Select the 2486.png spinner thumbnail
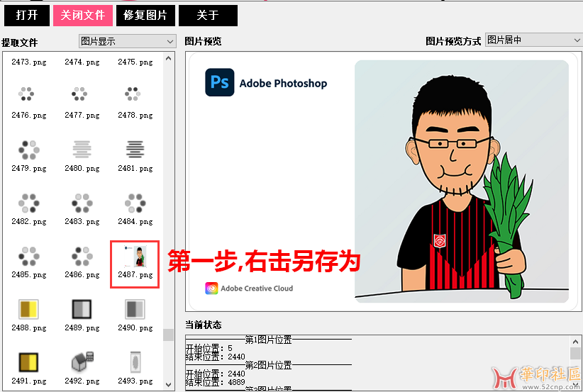Viewport: 583px width, 392px height. pos(82,256)
